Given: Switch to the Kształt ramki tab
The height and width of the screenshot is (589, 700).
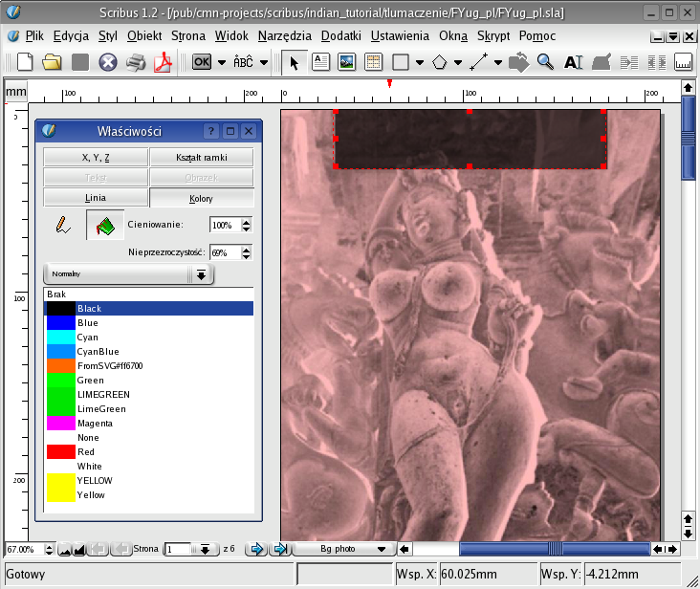Looking at the screenshot, I should click(202, 157).
